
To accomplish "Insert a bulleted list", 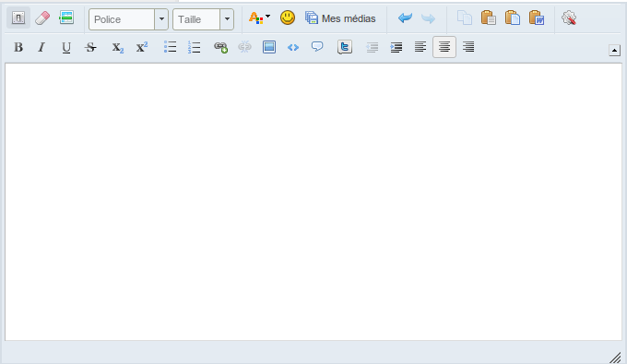I will pos(171,47).
